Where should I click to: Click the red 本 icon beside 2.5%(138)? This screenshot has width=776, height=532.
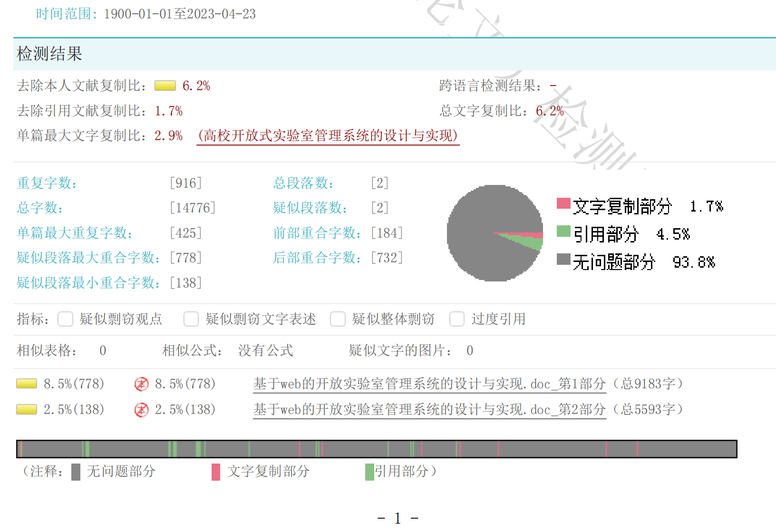pyautogui.click(x=141, y=410)
